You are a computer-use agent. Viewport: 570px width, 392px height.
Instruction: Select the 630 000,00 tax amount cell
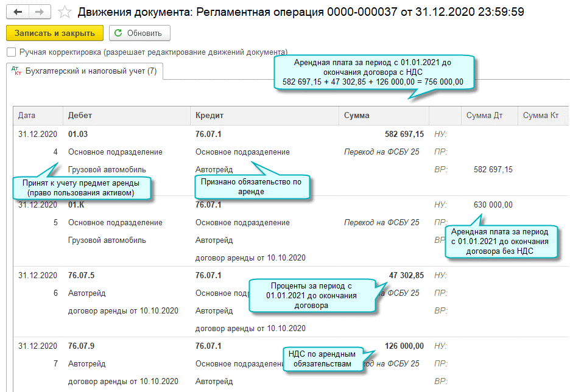click(x=493, y=205)
